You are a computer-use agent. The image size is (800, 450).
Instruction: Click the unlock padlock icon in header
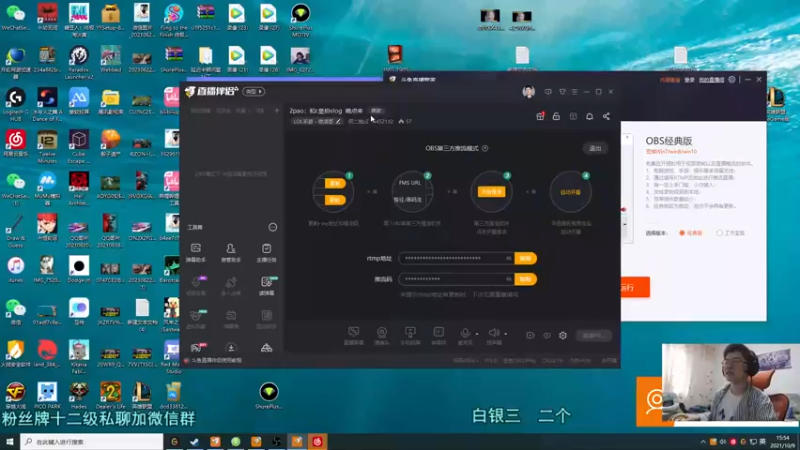click(x=556, y=116)
